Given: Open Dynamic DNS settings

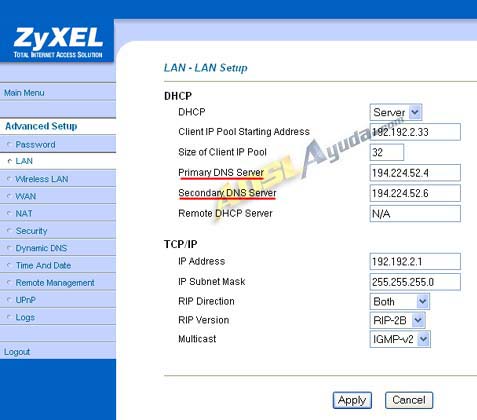Looking at the screenshot, I should pyautogui.click(x=41, y=248).
